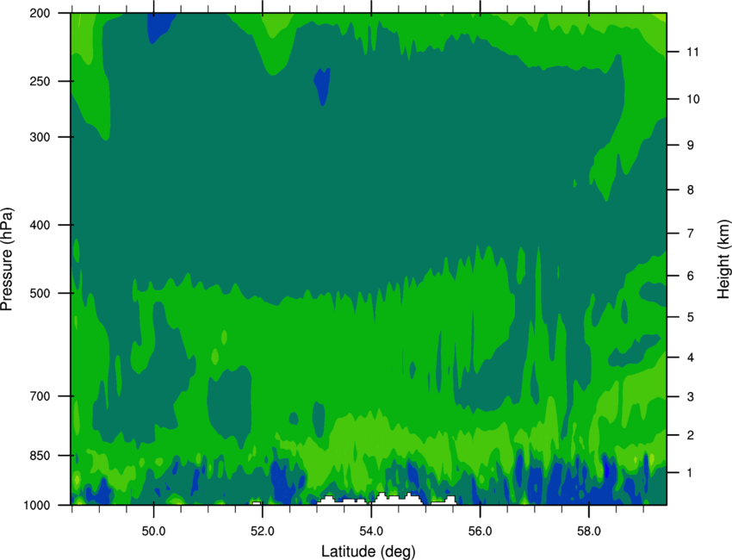Viewport: 732px width, 560px height.
Task: Click the 5 km height tick label
Action: point(690,317)
